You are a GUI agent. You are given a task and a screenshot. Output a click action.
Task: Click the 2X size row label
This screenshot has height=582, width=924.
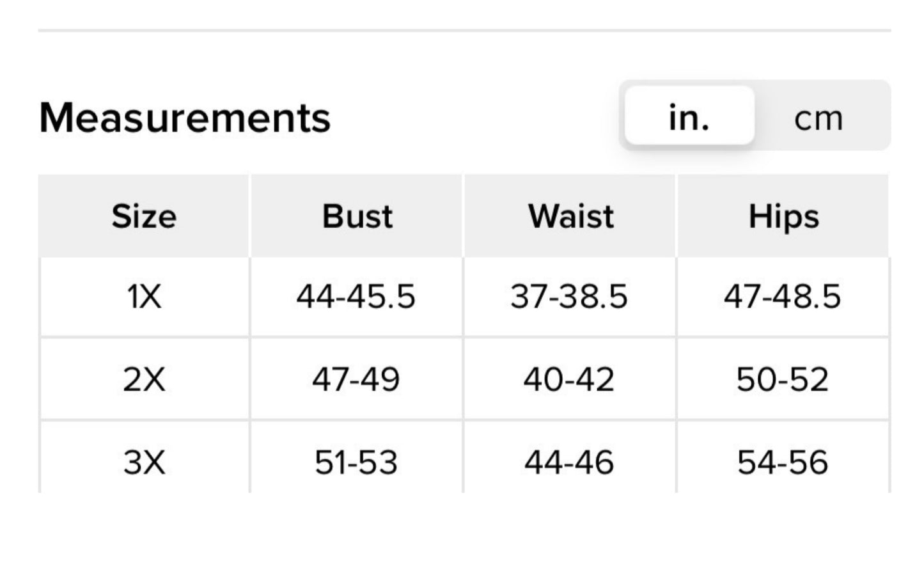144,379
